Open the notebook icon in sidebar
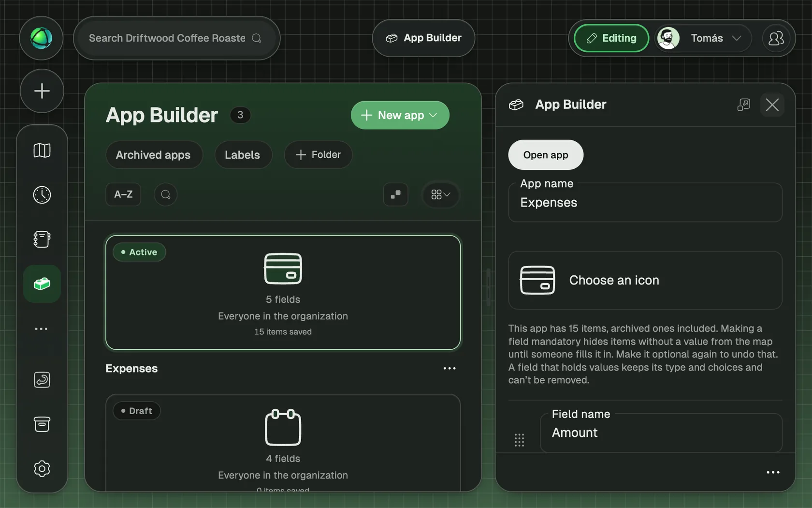 (x=42, y=239)
